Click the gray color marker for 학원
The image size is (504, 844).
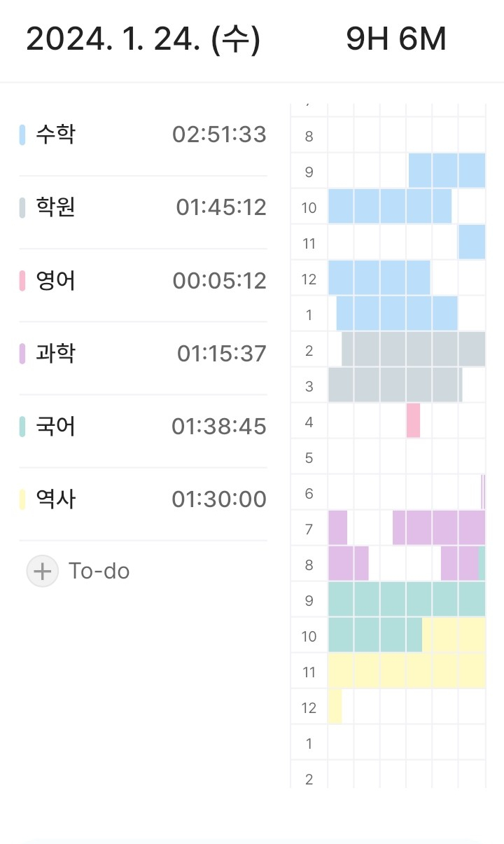point(22,207)
